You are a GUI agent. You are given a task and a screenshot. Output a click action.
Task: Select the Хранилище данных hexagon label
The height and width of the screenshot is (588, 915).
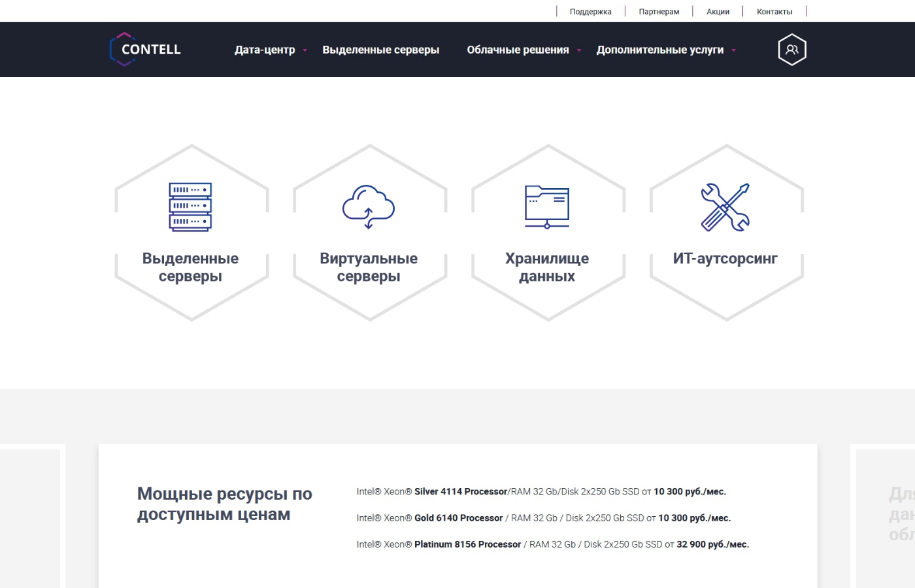[x=547, y=267]
